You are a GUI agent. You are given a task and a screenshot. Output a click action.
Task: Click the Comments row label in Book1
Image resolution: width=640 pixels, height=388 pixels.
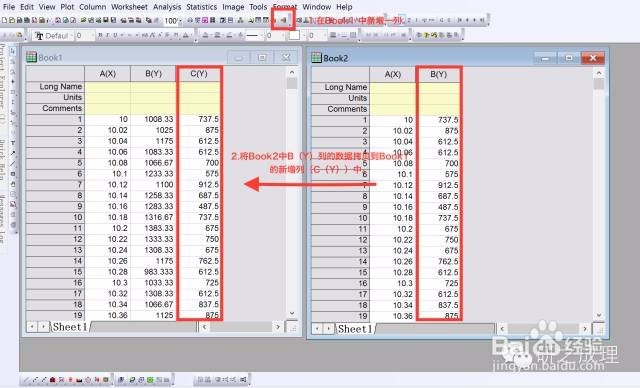55,109
